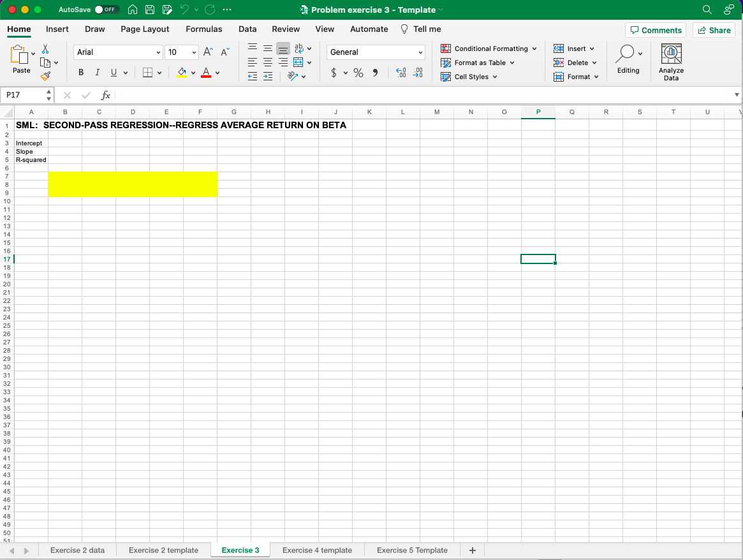Click the Conditional Formatting icon

pyautogui.click(x=445, y=48)
